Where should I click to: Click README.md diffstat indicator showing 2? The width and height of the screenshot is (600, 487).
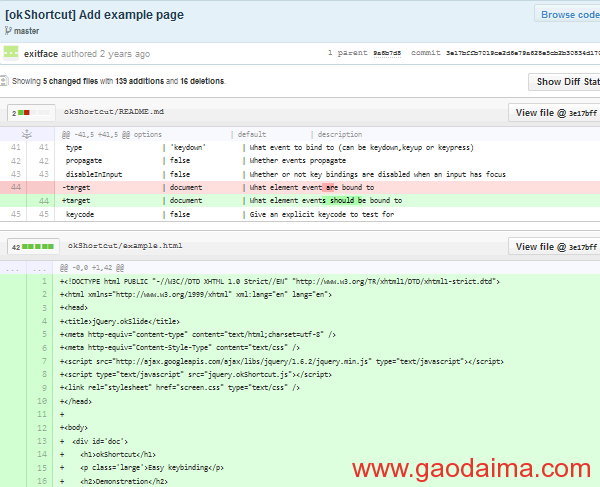click(x=31, y=112)
